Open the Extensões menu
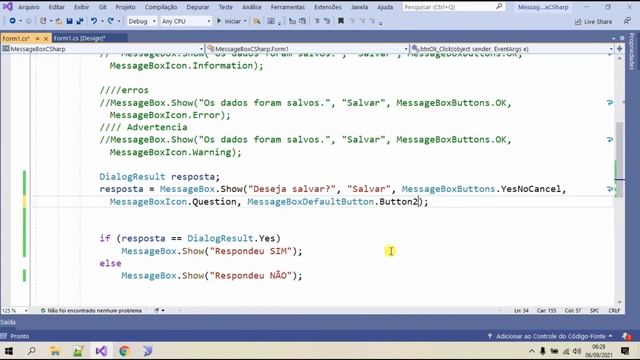Image resolution: width=640 pixels, height=360 pixels. (328, 7)
